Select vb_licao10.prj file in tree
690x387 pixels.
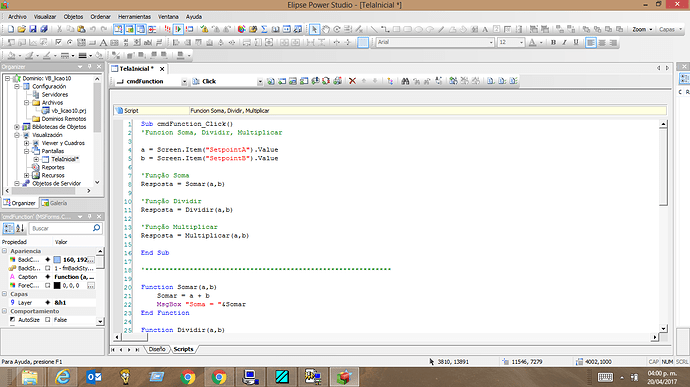pyautogui.click(x=69, y=111)
